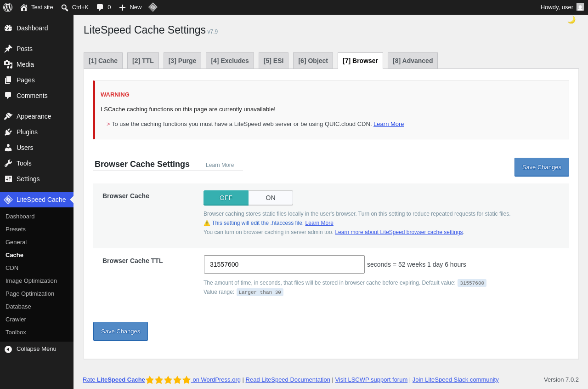This screenshot has height=389, width=588.
Task: Click the Test site home icon
Action: (x=24, y=7)
